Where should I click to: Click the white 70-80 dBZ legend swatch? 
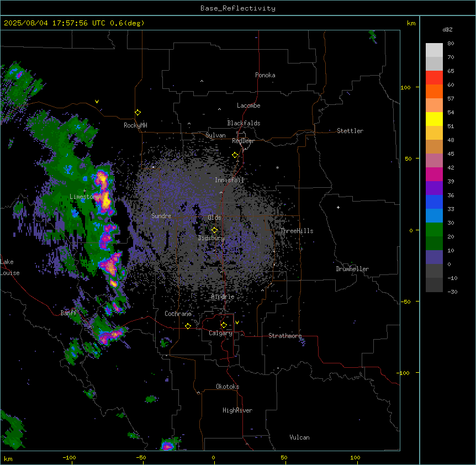(x=434, y=50)
